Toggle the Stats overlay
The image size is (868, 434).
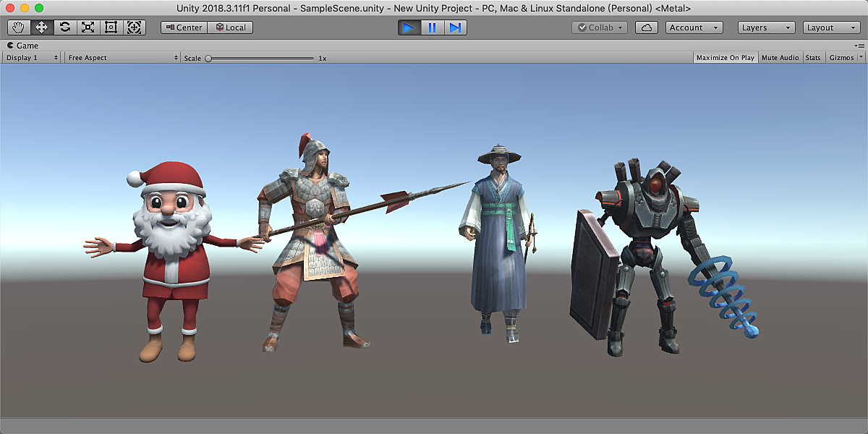813,58
